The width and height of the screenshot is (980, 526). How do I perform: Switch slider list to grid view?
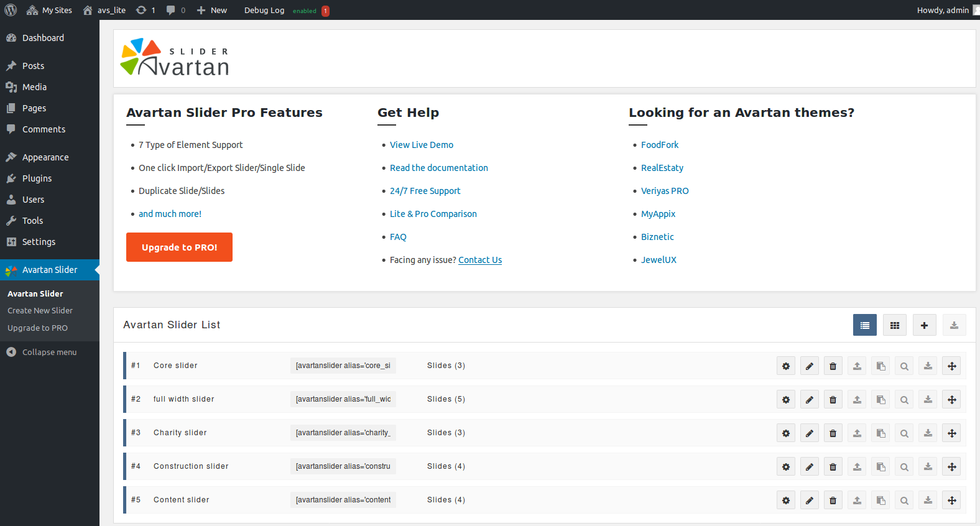894,325
